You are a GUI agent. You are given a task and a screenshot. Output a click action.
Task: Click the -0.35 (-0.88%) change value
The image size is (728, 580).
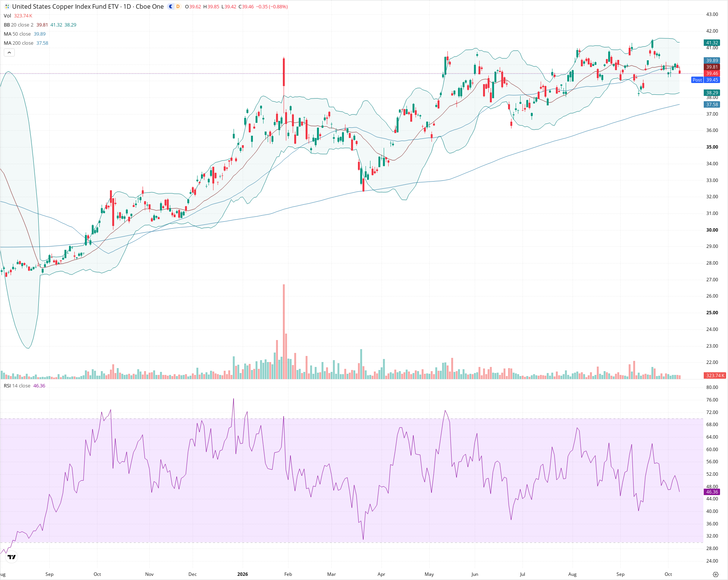[272, 6]
